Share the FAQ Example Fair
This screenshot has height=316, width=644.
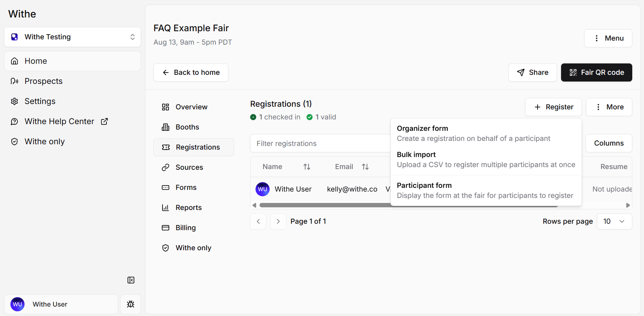point(532,73)
